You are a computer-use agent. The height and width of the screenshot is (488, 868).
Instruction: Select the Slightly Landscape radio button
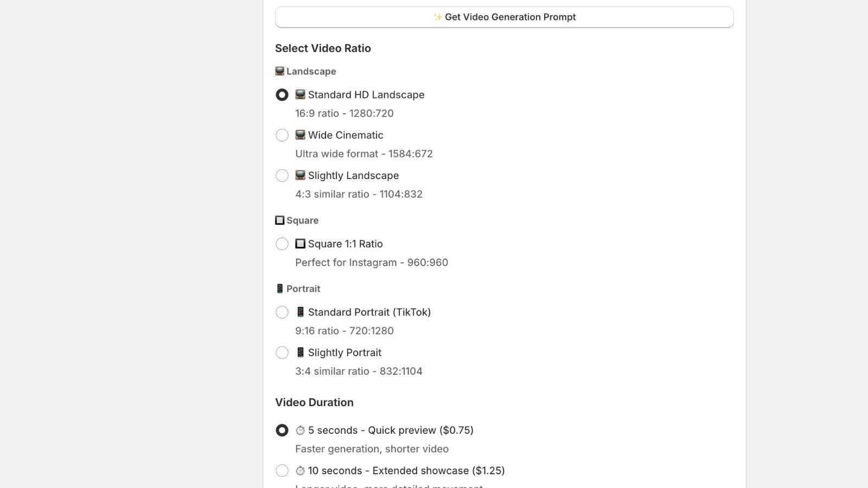282,176
